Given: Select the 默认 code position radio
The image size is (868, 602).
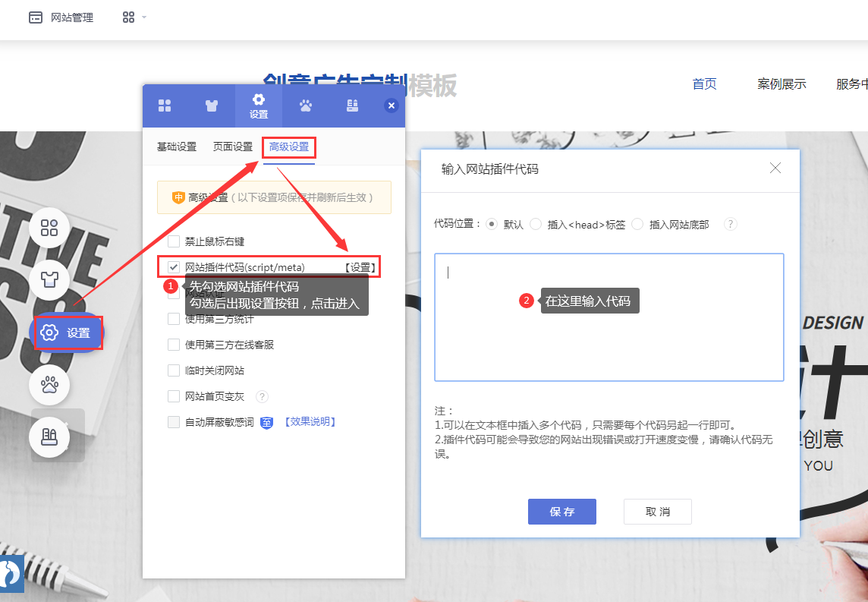Looking at the screenshot, I should [x=492, y=224].
